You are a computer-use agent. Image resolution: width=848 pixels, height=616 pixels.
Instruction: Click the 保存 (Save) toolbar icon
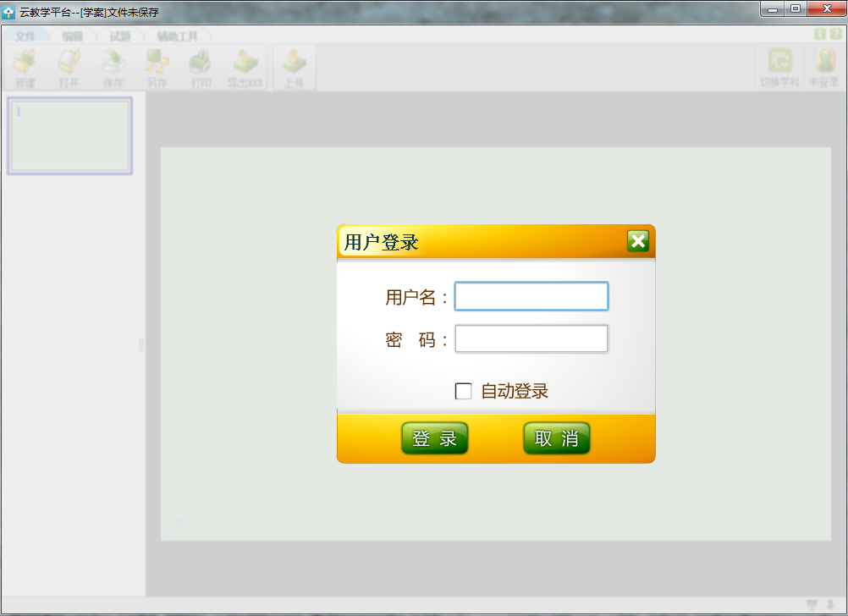pyautogui.click(x=113, y=67)
